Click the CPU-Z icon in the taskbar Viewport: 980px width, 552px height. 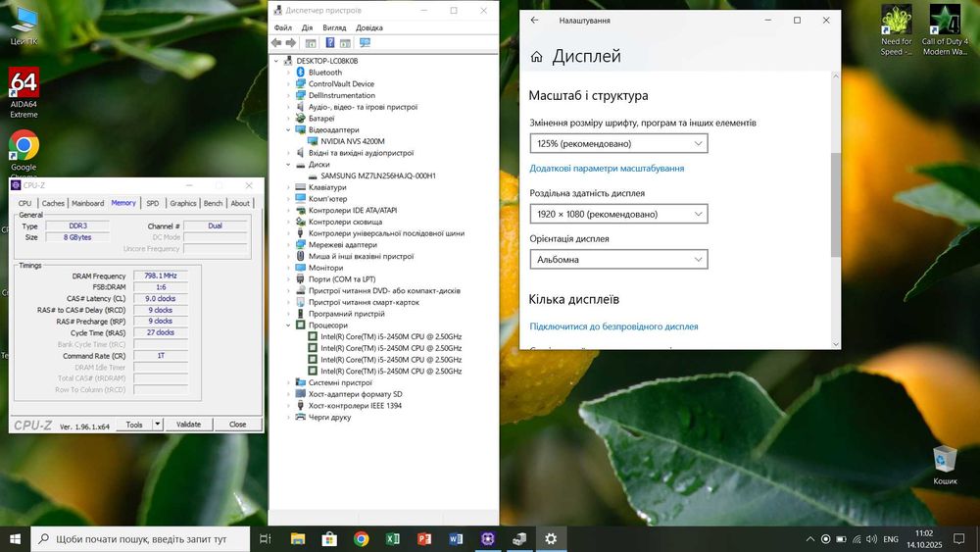coord(487,539)
